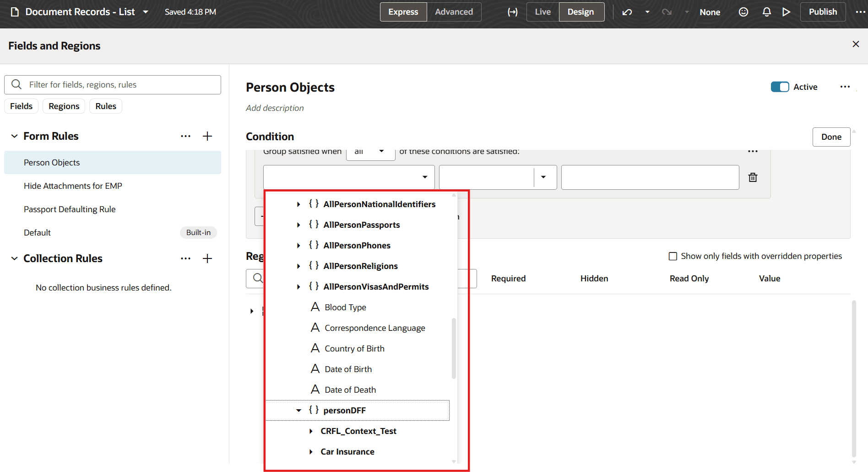868x472 pixels.
Task: Select the Passport Defaulting Rule
Action: click(x=113, y=209)
